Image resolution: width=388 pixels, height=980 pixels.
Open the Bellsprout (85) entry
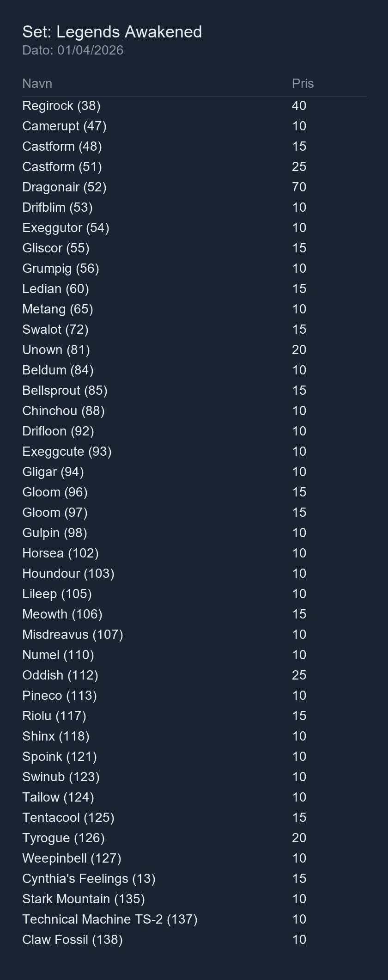65,391
